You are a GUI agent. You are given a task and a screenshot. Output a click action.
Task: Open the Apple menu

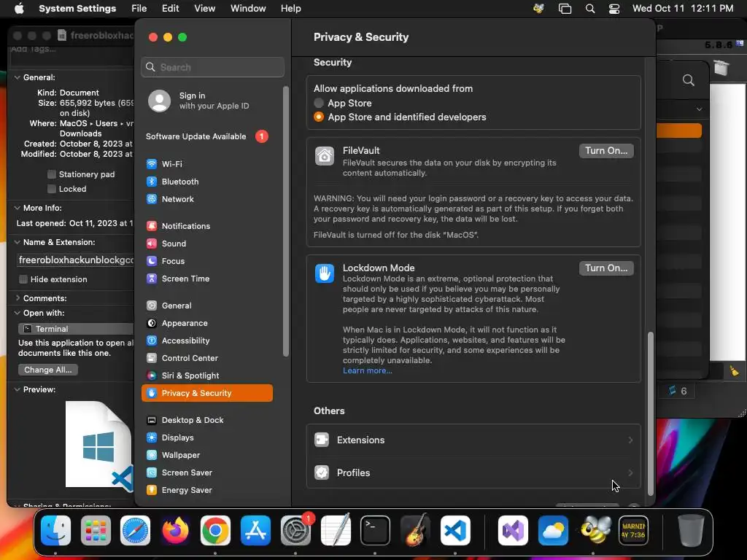point(19,9)
